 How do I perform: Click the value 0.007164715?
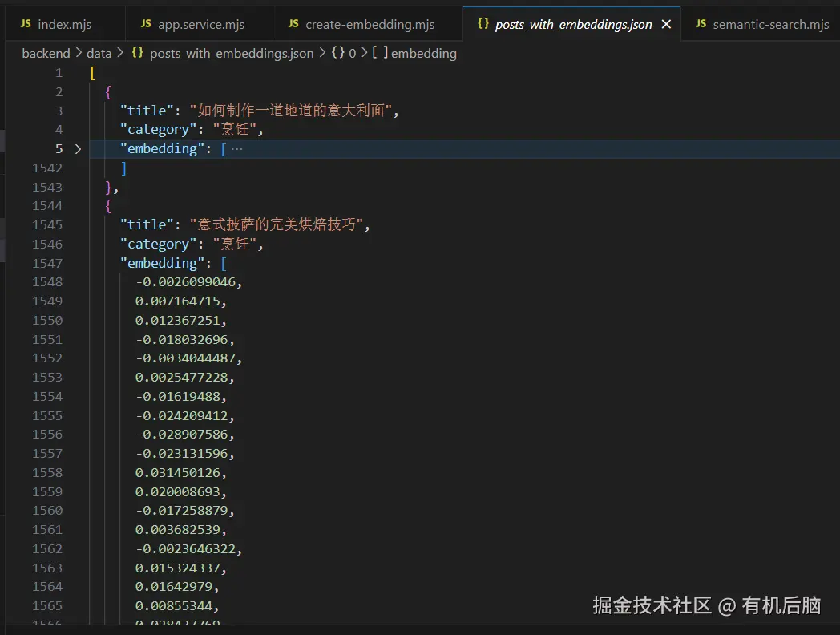[x=178, y=301]
